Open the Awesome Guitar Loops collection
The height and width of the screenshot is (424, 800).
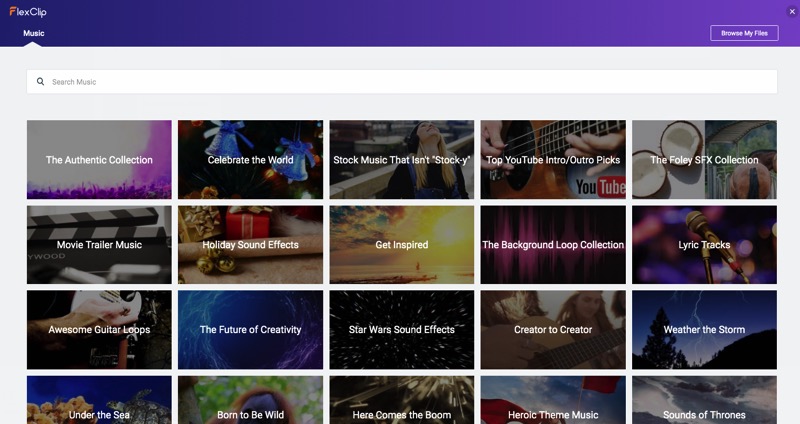click(x=99, y=330)
